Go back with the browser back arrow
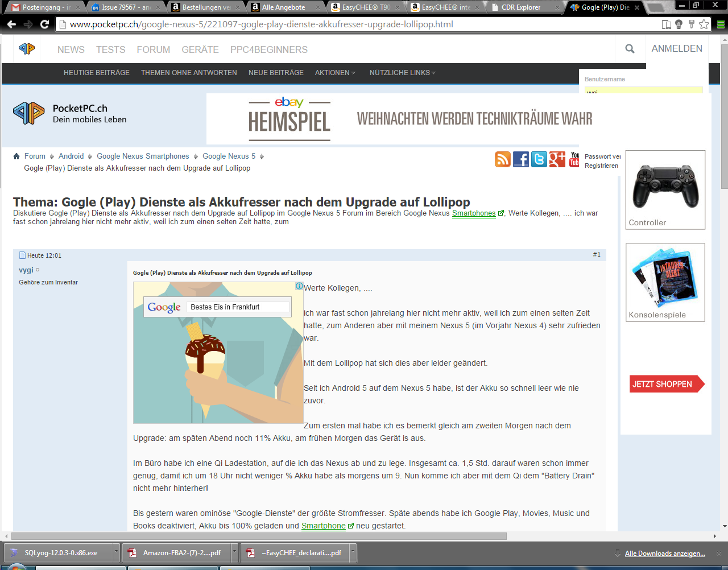Image resolution: width=728 pixels, height=570 pixels. pyautogui.click(x=11, y=24)
